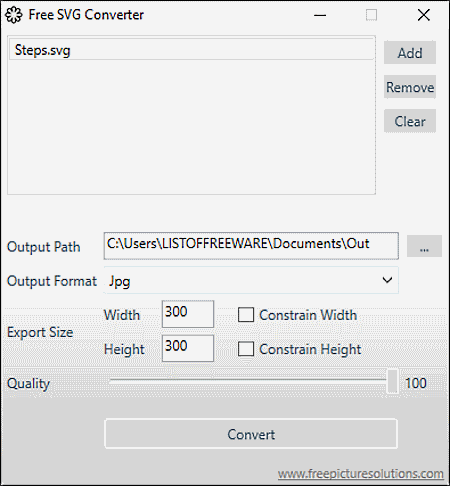This screenshot has height=486, width=450.
Task: Start conversion with Convert button
Action: coord(251,434)
